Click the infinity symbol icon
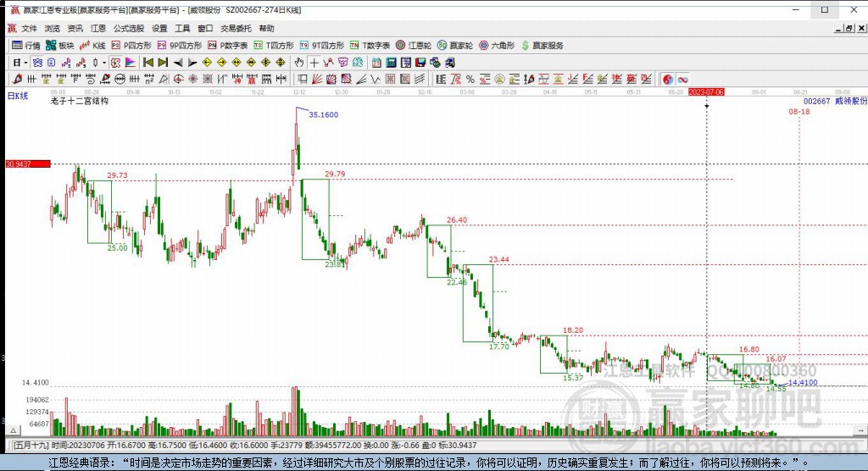 [x=682, y=79]
